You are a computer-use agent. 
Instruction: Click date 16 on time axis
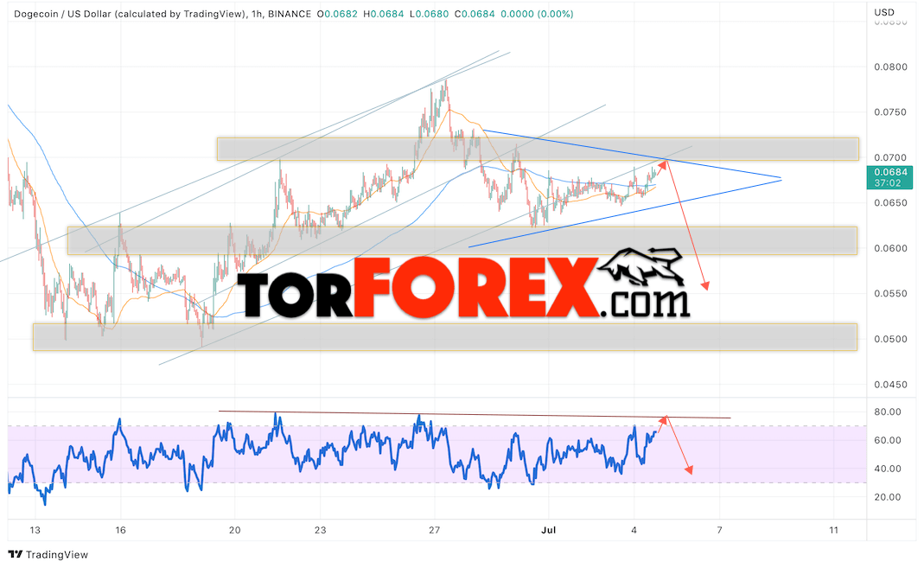point(120,530)
